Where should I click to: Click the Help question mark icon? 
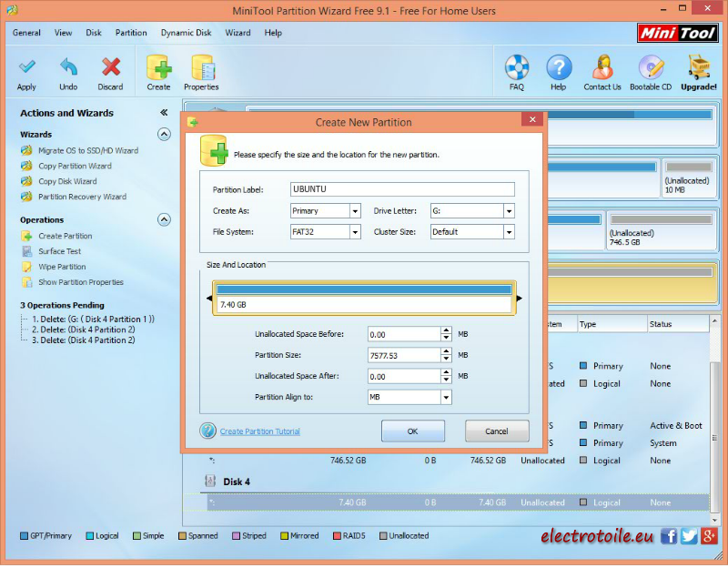[x=559, y=67]
